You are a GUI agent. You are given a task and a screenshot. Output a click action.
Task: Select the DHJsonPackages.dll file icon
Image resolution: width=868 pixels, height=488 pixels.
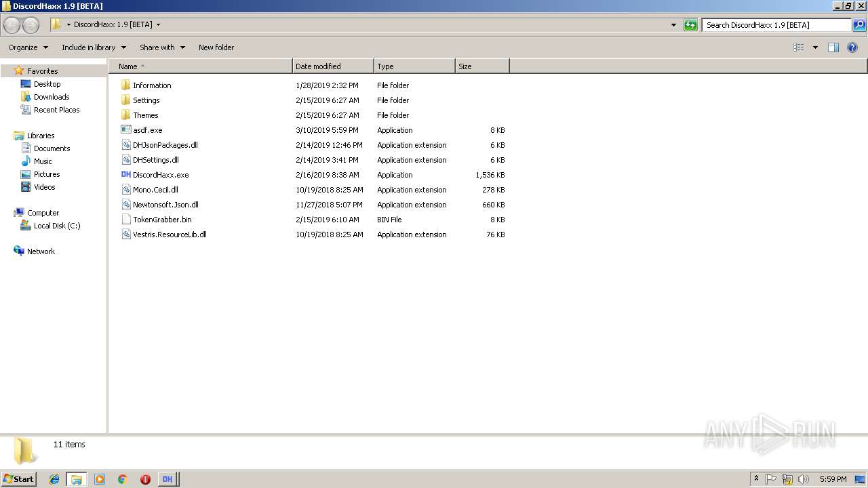(125, 145)
